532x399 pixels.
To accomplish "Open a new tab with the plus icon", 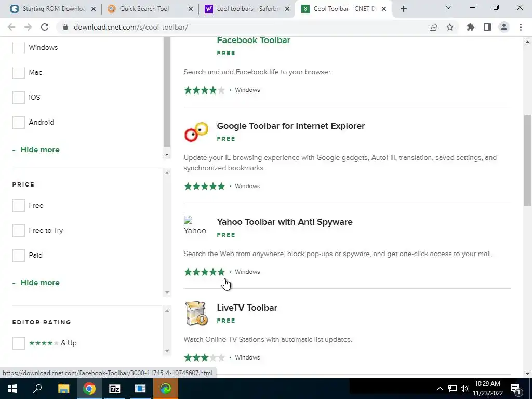I will [x=403, y=9].
